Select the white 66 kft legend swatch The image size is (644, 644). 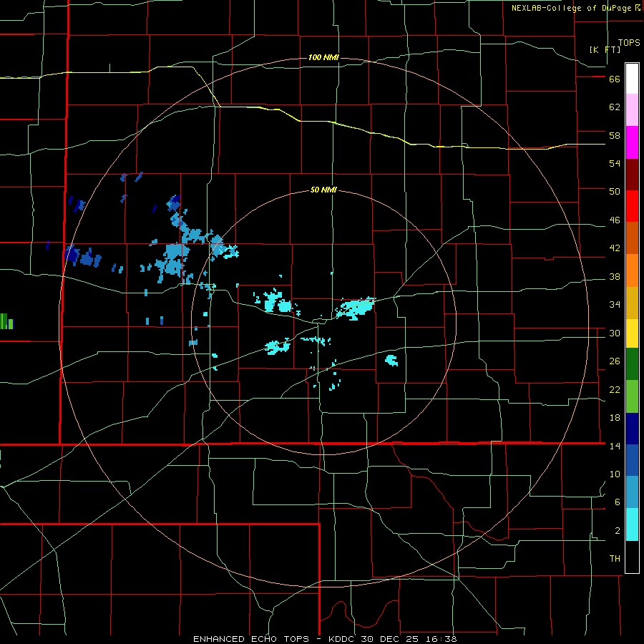click(x=632, y=79)
